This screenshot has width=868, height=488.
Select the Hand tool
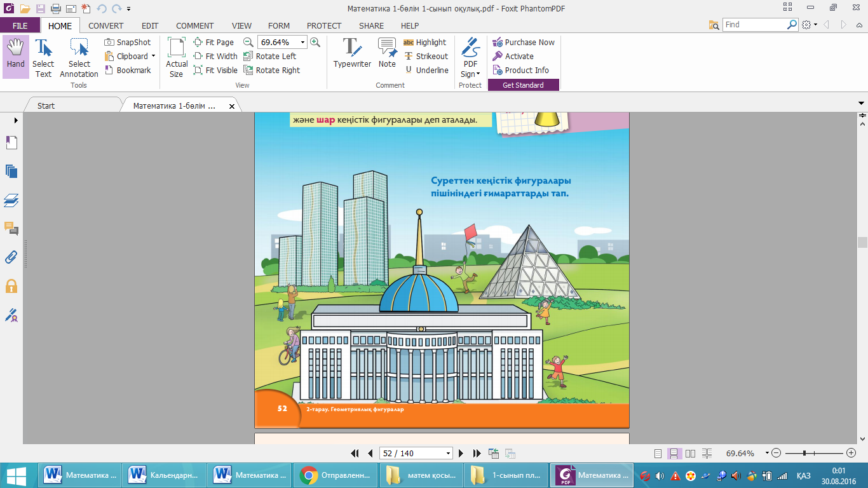pos(15,55)
